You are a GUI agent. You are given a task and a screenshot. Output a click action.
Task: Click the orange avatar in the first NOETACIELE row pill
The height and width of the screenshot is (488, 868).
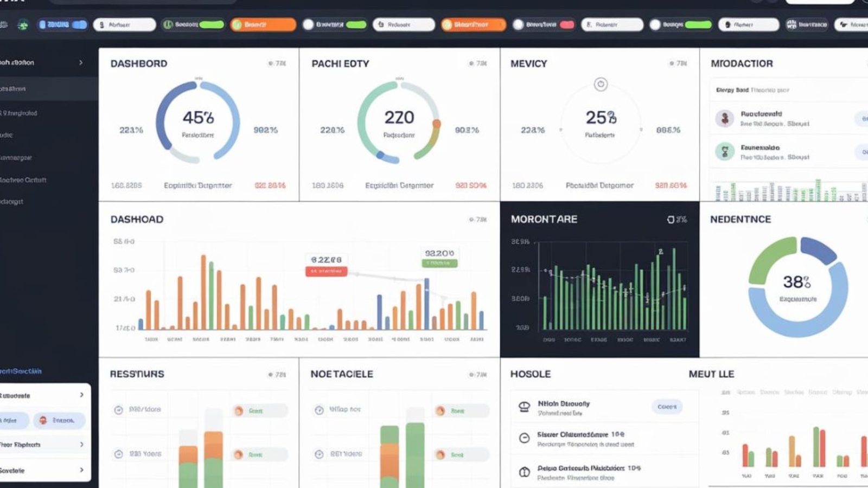tap(441, 411)
